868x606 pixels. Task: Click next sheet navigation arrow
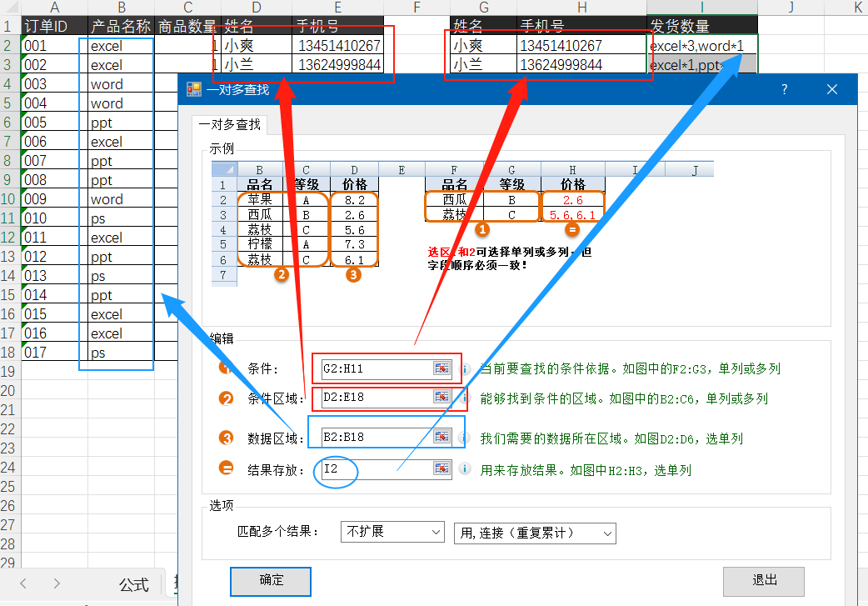tap(57, 583)
